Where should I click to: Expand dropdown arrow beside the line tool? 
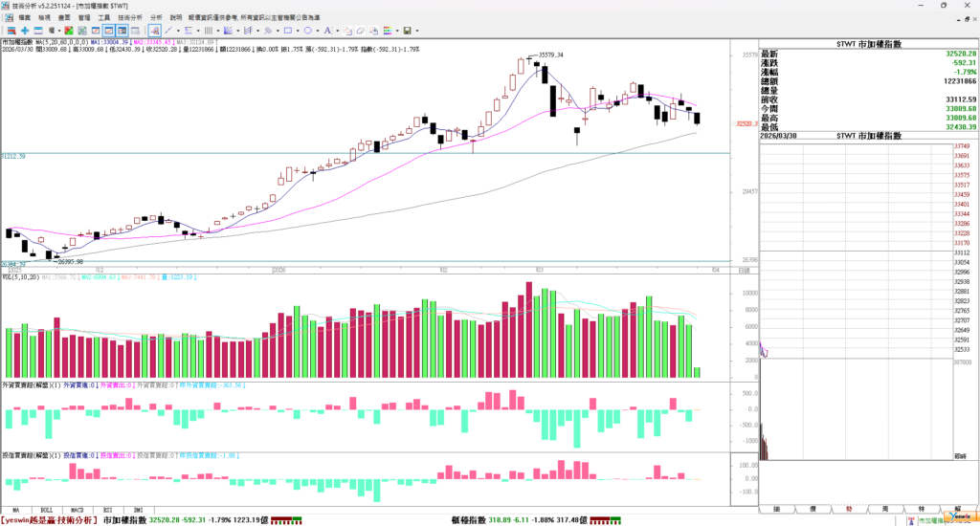178,31
